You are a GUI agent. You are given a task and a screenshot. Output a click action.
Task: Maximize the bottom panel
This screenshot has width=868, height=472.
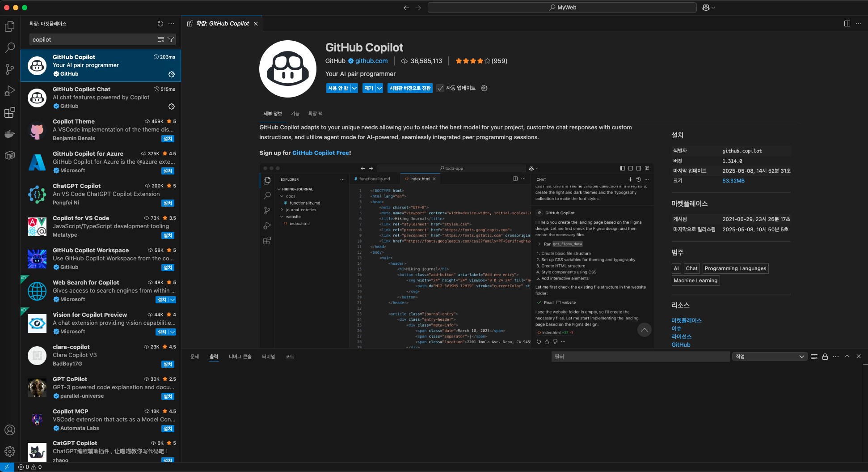(847, 357)
